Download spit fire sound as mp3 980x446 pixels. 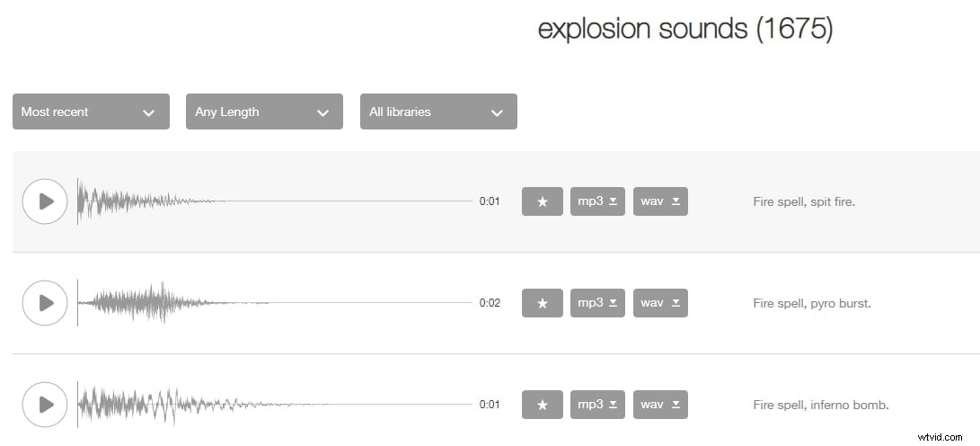pos(597,201)
